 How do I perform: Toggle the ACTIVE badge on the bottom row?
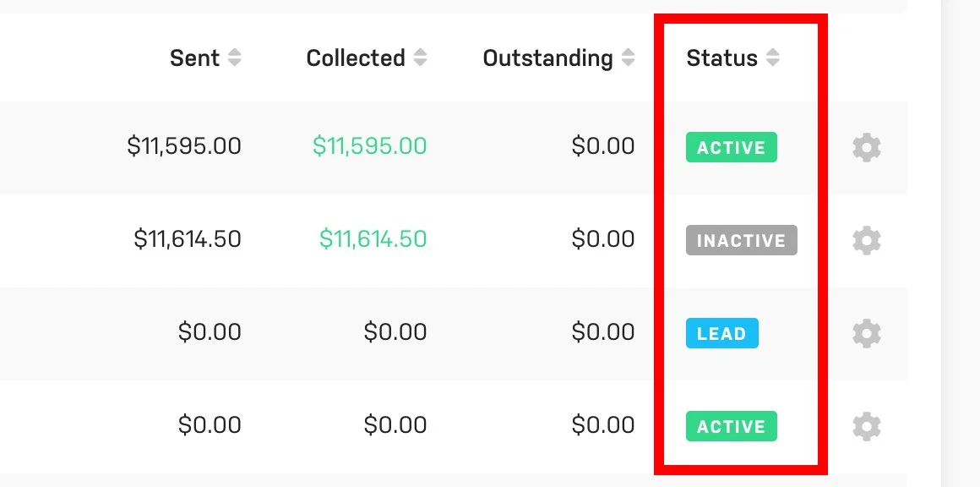(x=731, y=426)
